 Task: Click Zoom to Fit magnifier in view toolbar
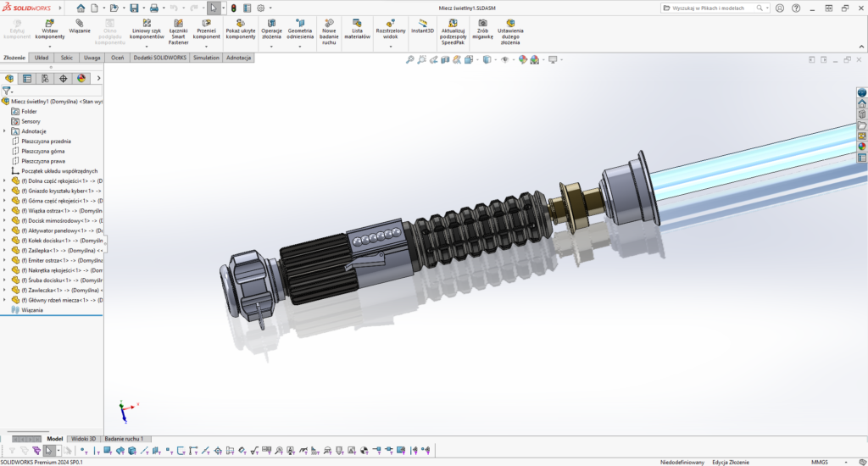coord(410,60)
